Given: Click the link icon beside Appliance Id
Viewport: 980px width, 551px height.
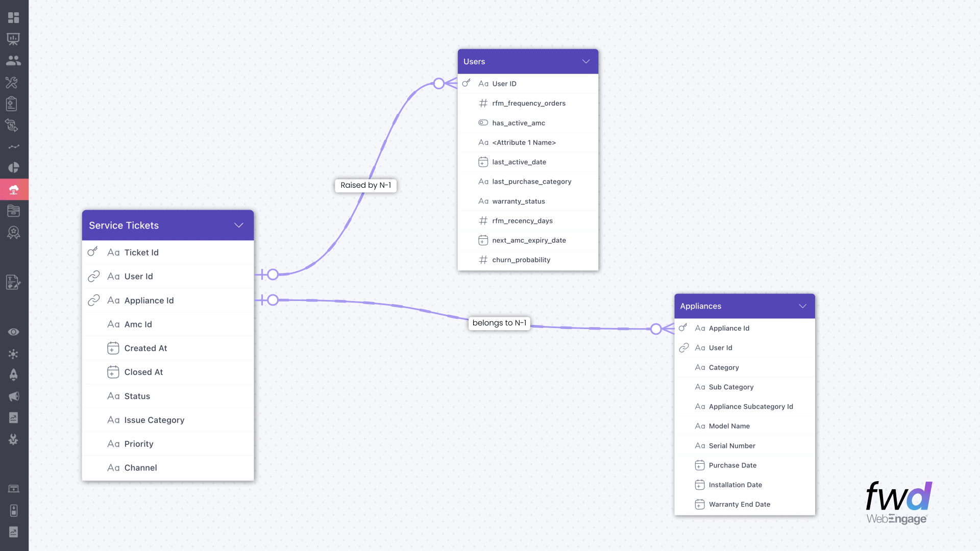Looking at the screenshot, I should point(94,300).
